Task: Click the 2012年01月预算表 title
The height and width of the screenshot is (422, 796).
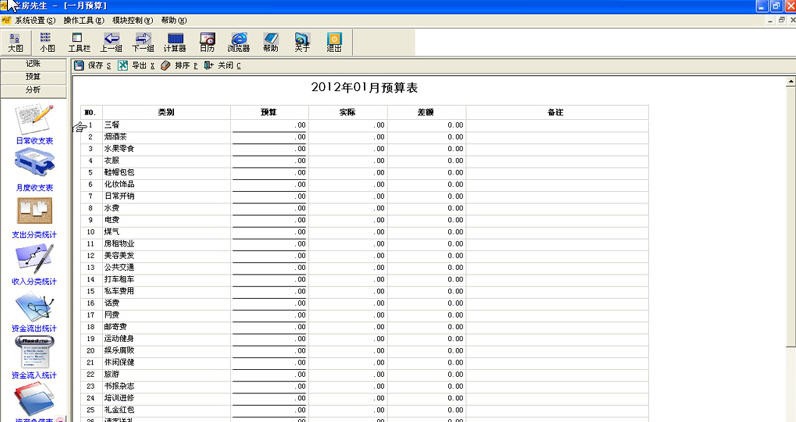Action: tap(364, 88)
